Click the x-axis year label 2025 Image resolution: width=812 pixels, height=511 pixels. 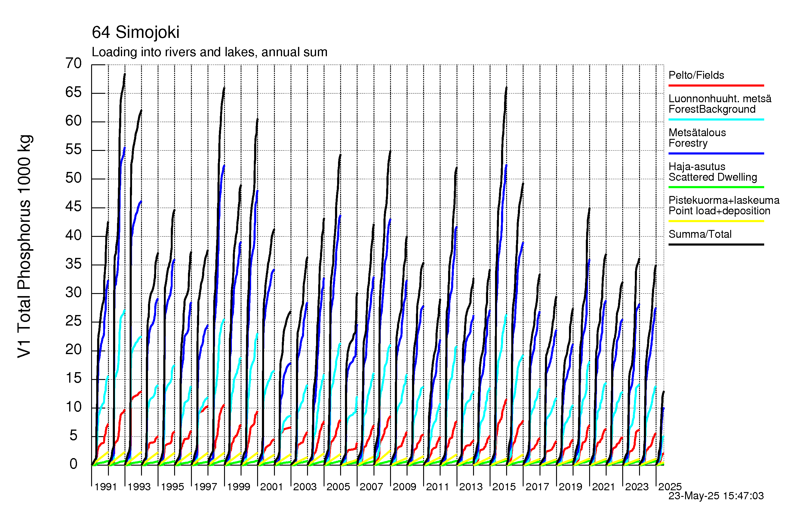pyautogui.click(x=670, y=487)
